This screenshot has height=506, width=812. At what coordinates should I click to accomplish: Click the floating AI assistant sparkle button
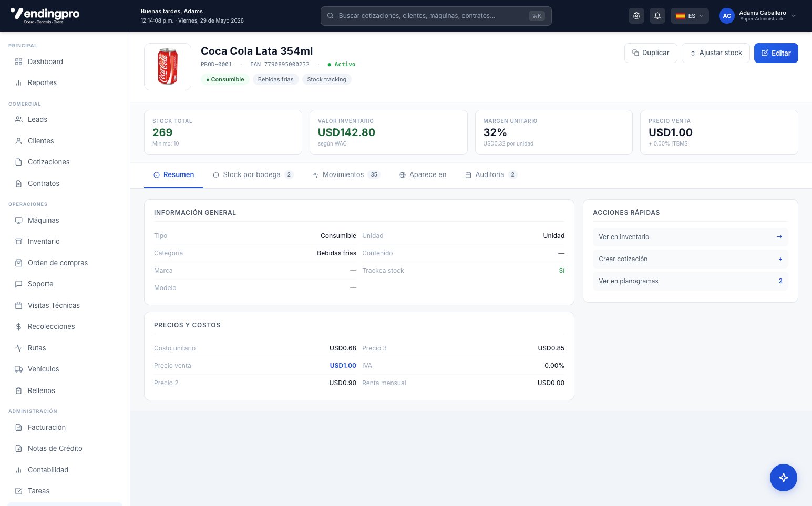[x=784, y=478]
